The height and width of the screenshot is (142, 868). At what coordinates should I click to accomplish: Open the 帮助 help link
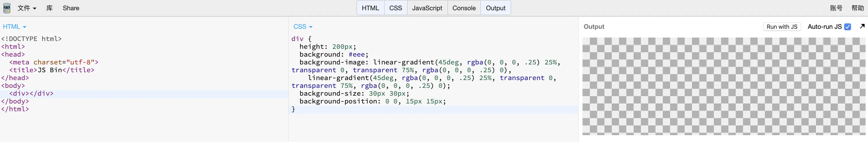(x=857, y=8)
